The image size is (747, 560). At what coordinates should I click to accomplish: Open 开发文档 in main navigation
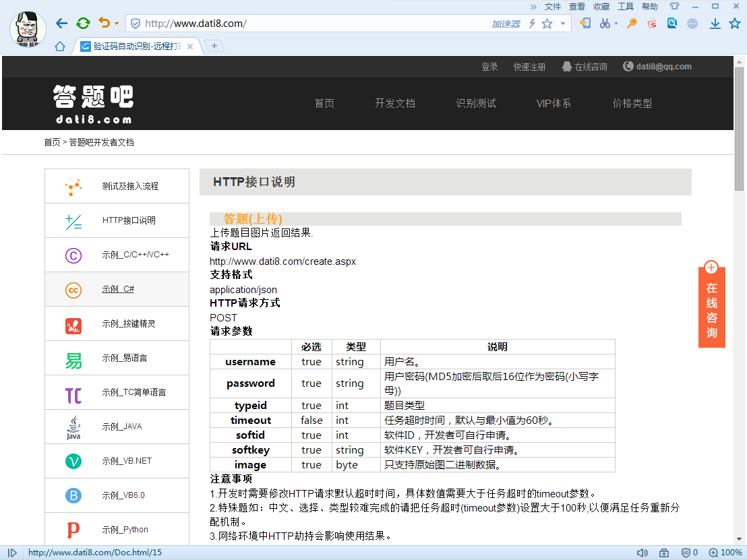tap(395, 103)
